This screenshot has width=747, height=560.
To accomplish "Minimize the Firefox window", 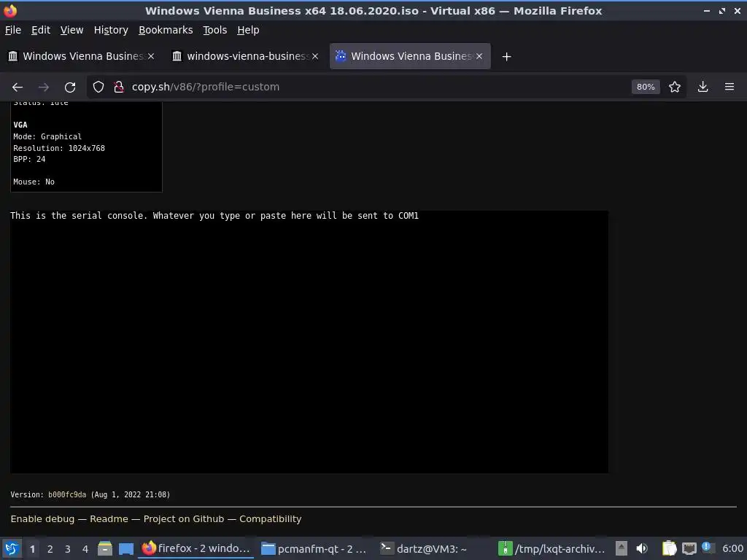I will [707, 10].
